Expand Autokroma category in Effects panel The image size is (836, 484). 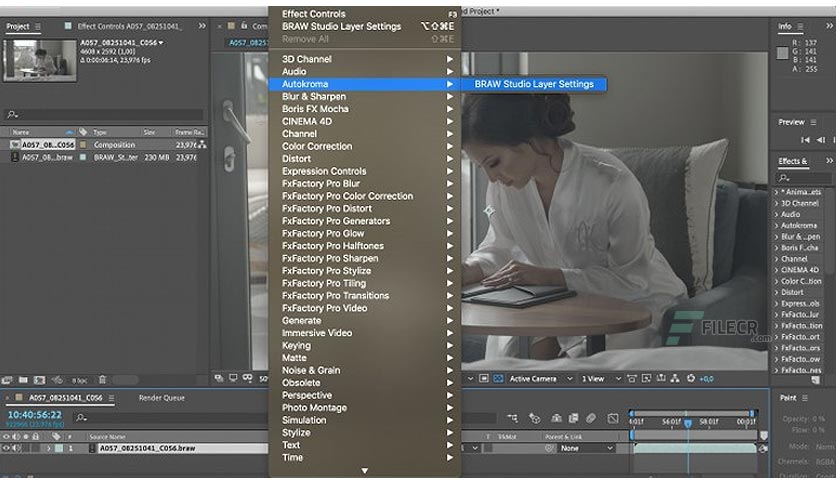tap(776, 225)
